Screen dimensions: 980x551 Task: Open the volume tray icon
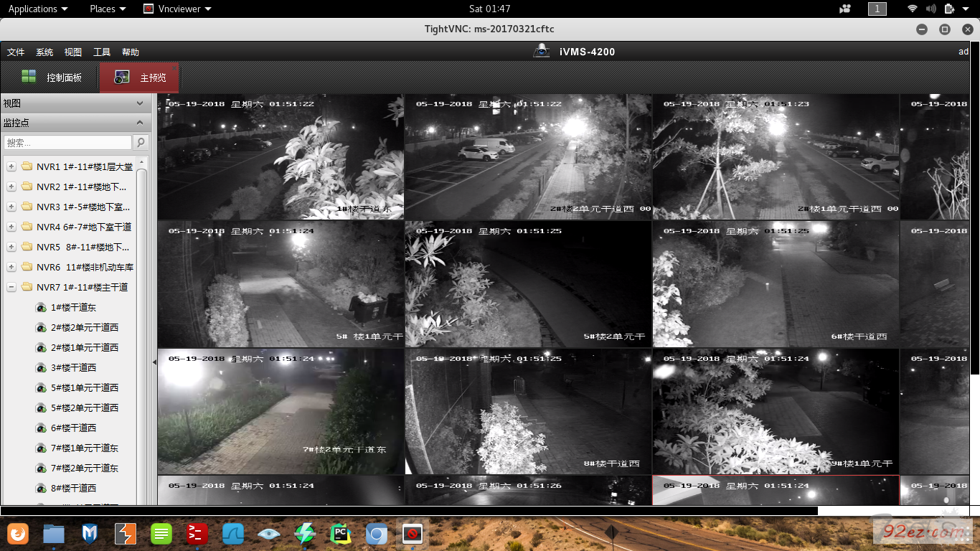click(931, 9)
